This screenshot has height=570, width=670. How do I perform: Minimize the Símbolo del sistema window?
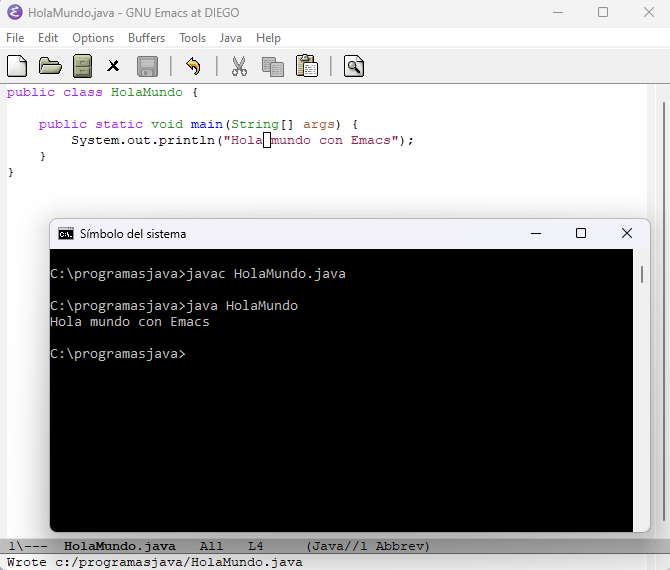click(x=536, y=234)
